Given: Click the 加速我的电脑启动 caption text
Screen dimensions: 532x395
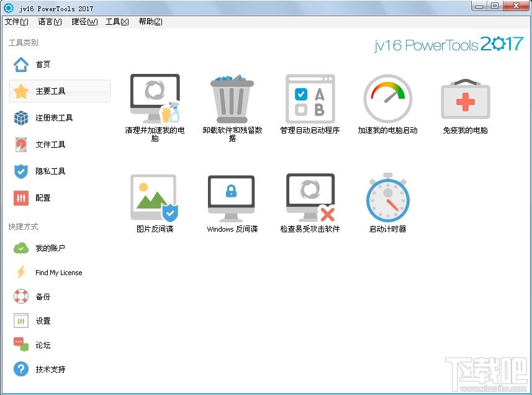Looking at the screenshot, I should pyautogui.click(x=388, y=130).
